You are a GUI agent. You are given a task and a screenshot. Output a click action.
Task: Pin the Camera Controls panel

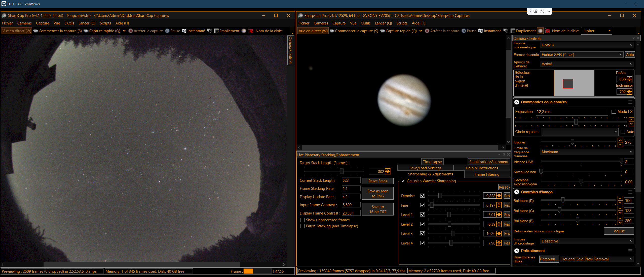tap(638, 38)
